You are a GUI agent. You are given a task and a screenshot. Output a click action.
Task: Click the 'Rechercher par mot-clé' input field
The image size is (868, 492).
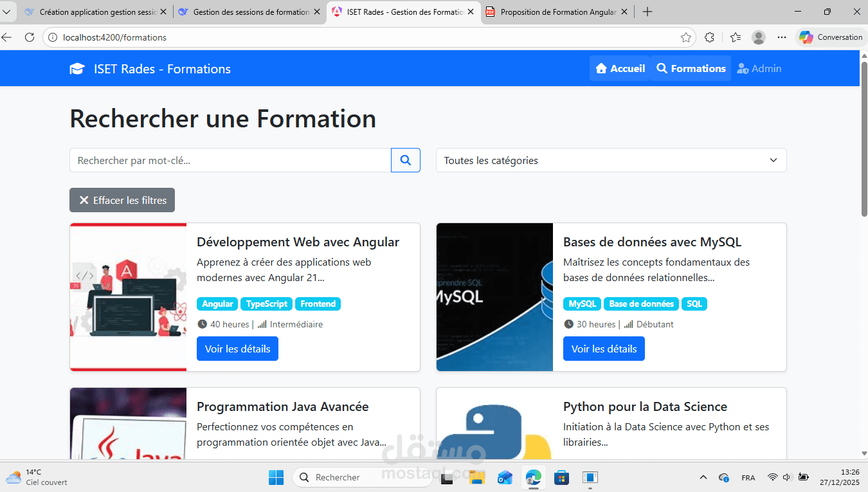click(230, 160)
